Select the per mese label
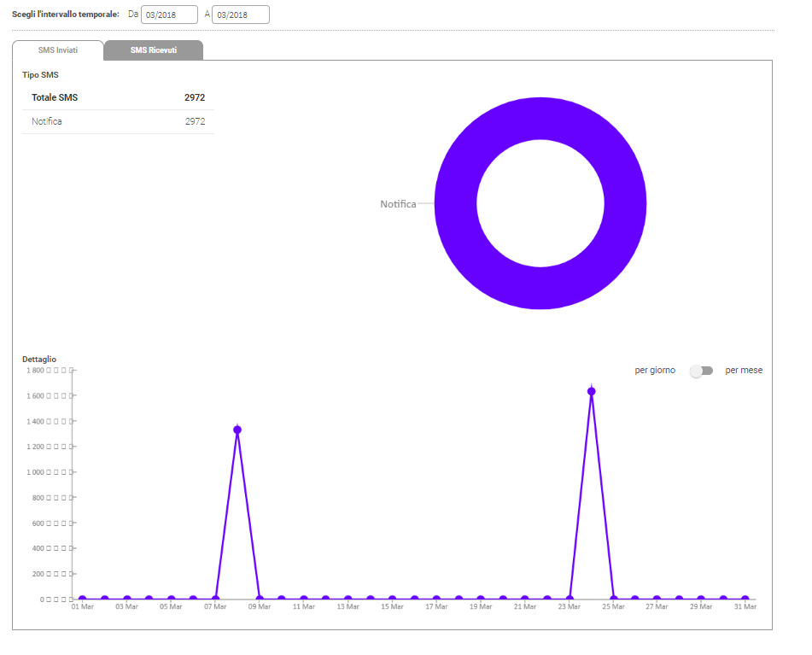The image size is (812, 655). [744, 371]
